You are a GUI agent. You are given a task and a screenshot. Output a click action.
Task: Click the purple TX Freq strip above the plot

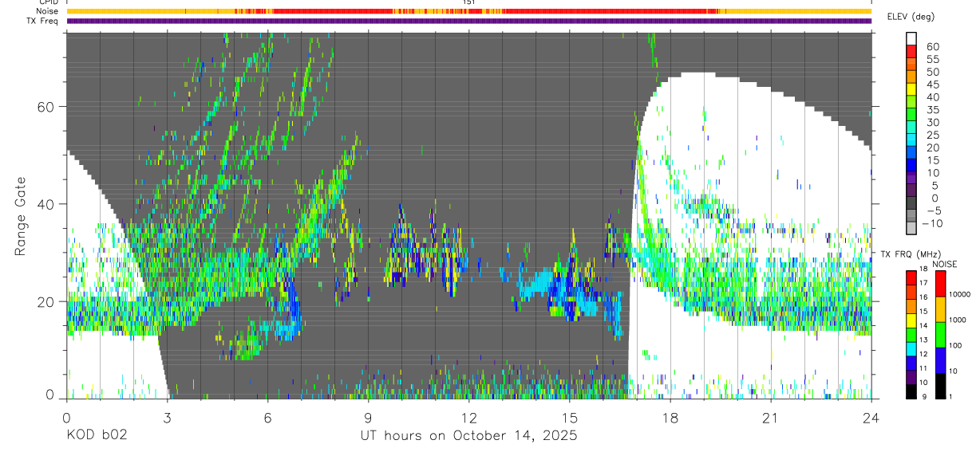coord(468,21)
